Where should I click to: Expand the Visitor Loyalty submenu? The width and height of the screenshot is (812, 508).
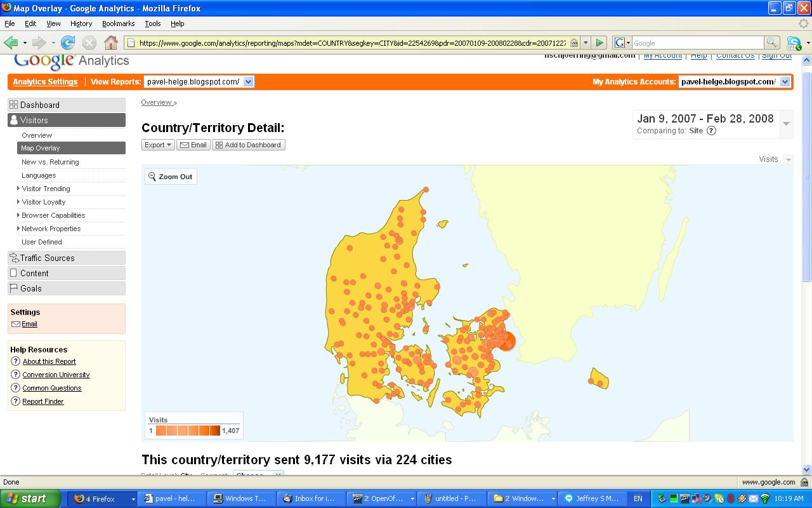[18, 202]
